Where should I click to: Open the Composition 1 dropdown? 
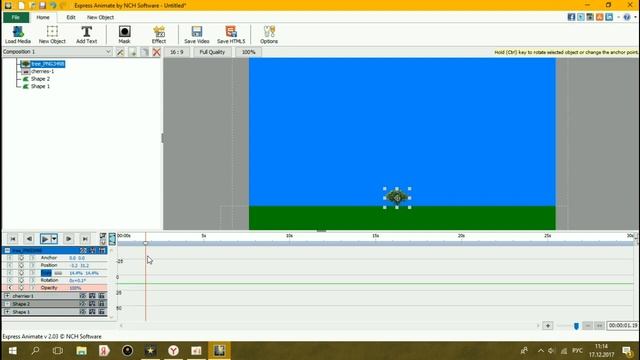click(57, 52)
